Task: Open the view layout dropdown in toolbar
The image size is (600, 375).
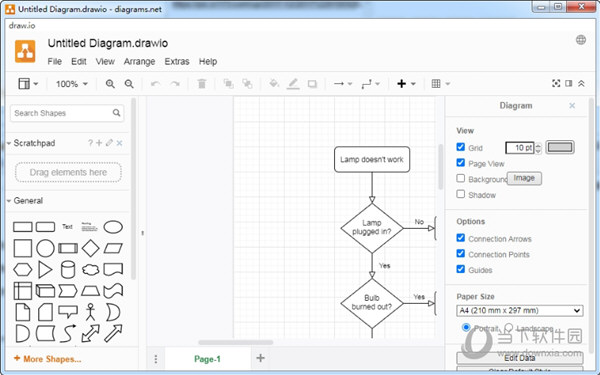Action: tap(28, 84)
